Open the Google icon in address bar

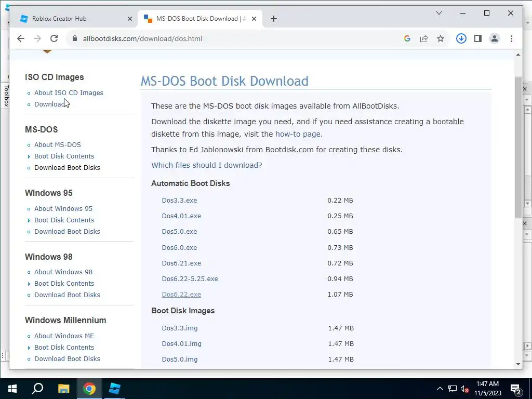(407, 38)
